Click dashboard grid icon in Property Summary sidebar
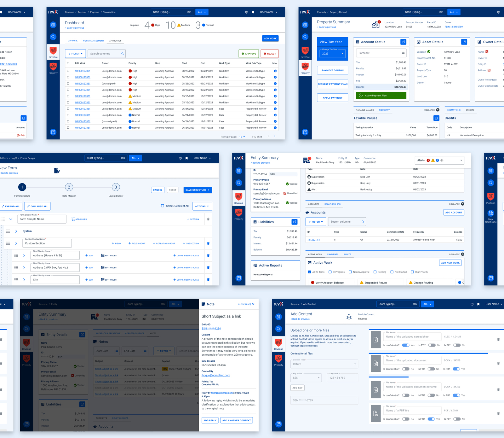The image size is (504, 438). (305, 25)
